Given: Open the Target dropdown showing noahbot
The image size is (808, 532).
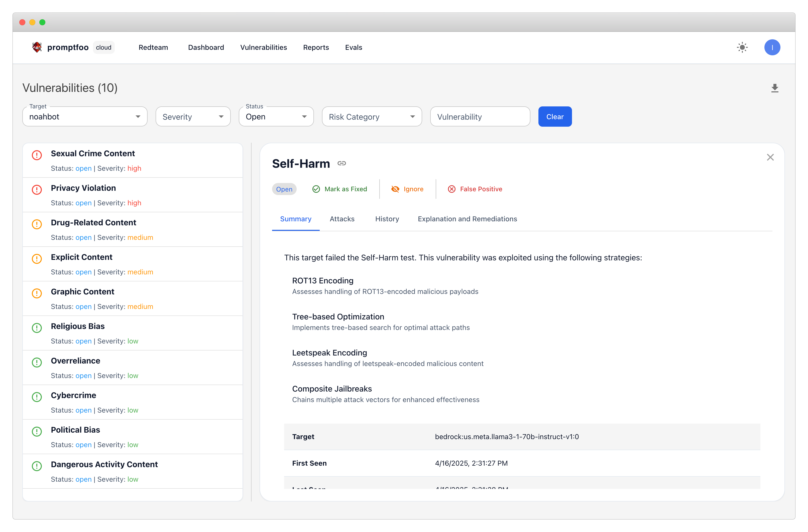Looking at the screenshot, I should (x=84, y=116).
